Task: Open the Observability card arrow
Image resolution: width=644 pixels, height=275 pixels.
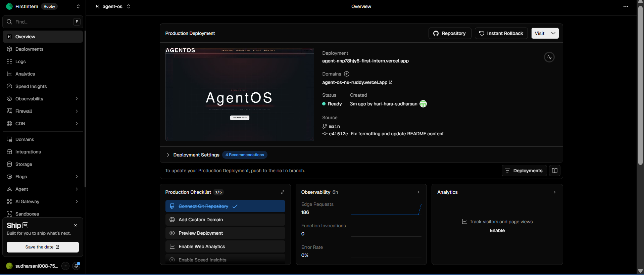Action: [418, 192]
